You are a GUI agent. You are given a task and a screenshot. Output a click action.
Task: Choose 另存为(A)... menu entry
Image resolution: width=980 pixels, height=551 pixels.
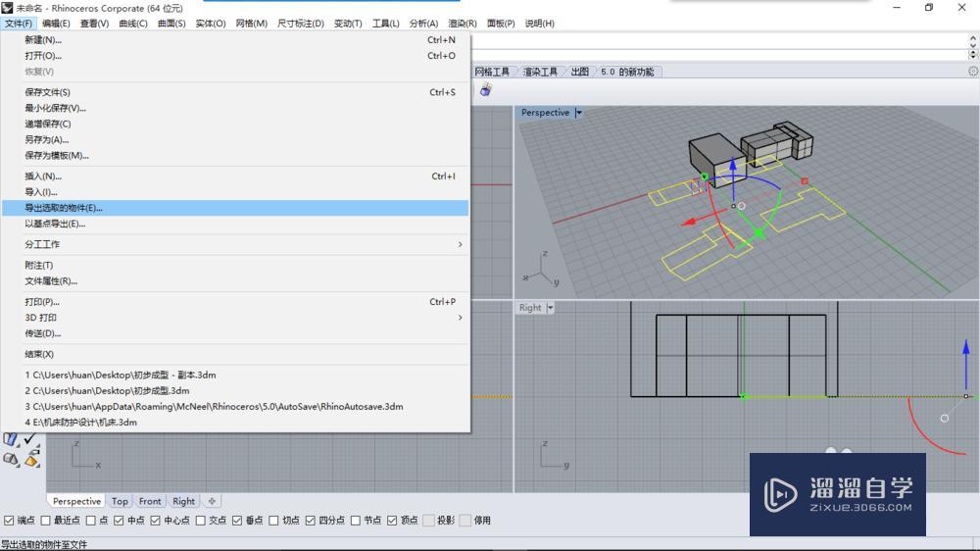(235, 139)
